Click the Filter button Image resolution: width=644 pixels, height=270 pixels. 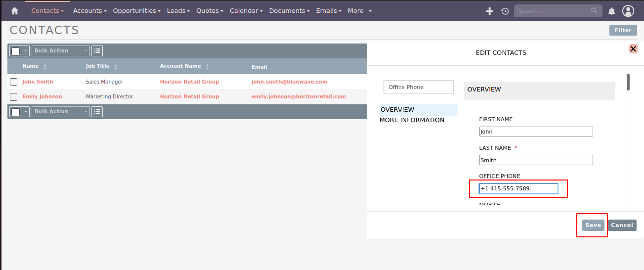point(623,30)
